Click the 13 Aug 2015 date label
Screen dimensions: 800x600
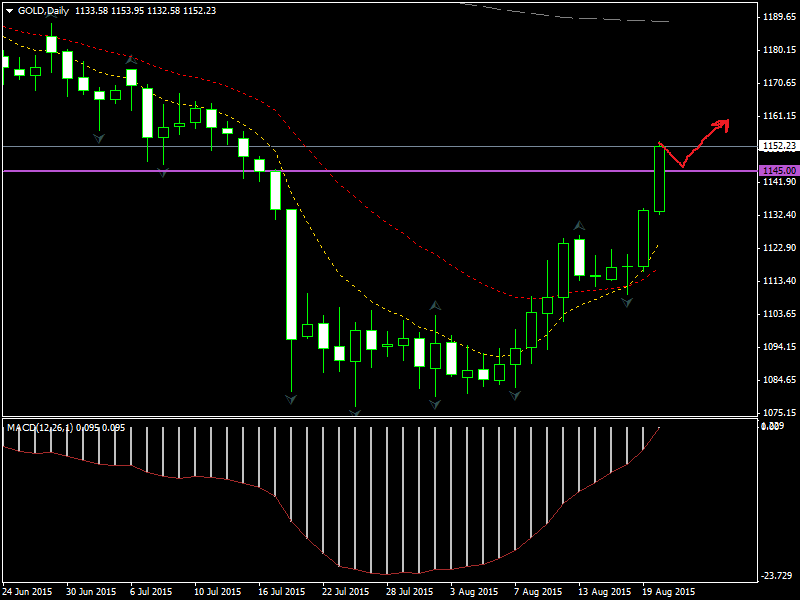coord(605,592)
